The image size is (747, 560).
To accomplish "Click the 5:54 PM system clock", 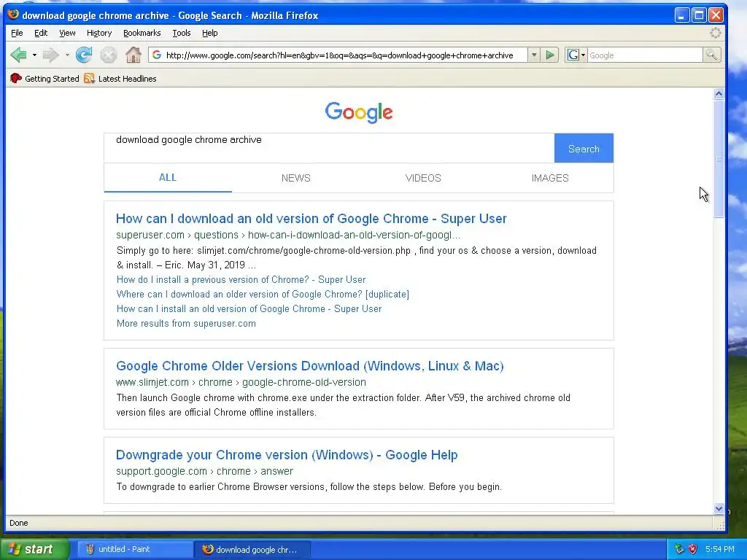I will tap(720, 549).
